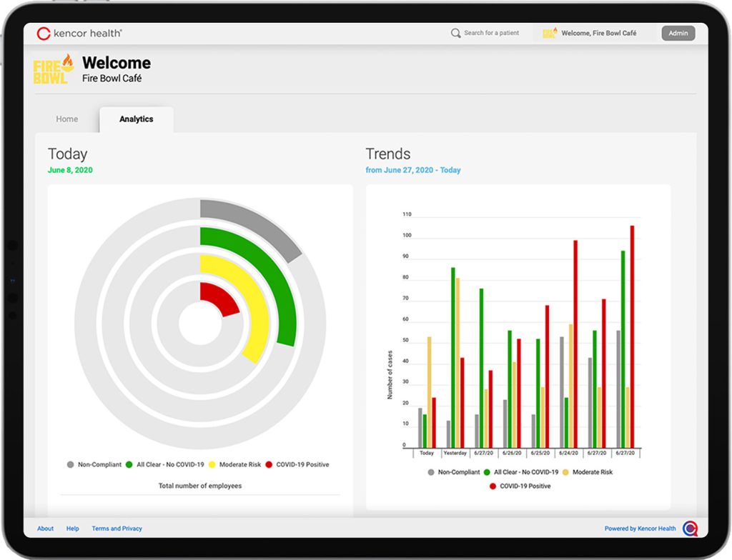Click the 'Trends' heading
The height and width of the screenshot is (560, 732).
[388, 154]
